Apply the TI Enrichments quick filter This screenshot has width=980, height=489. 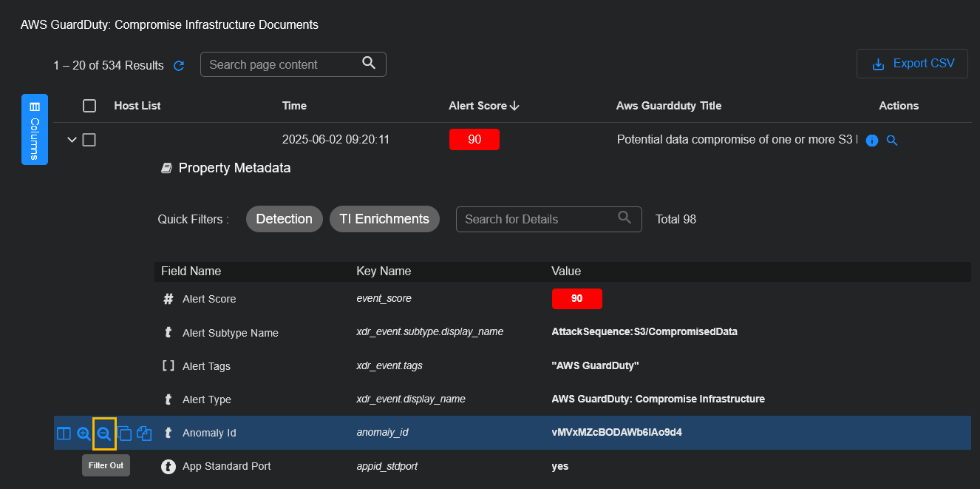tap(384, 219)
